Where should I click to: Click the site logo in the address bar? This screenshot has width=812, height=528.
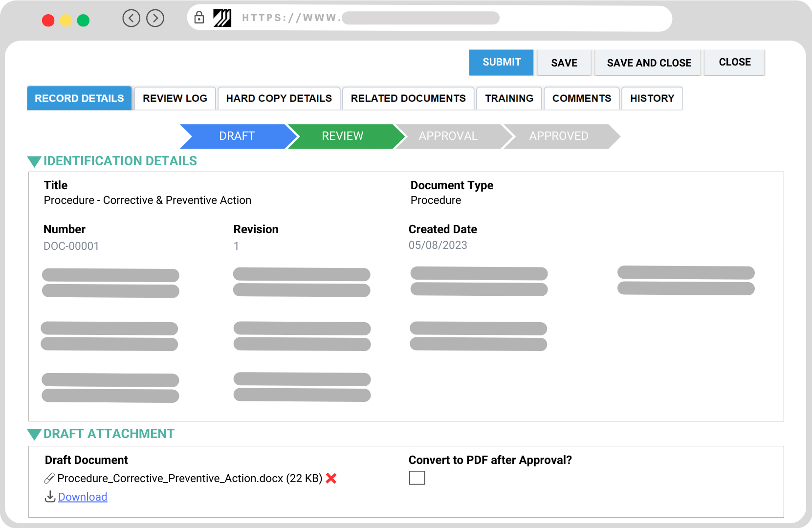pyautogui.click(x=222, y=18)
